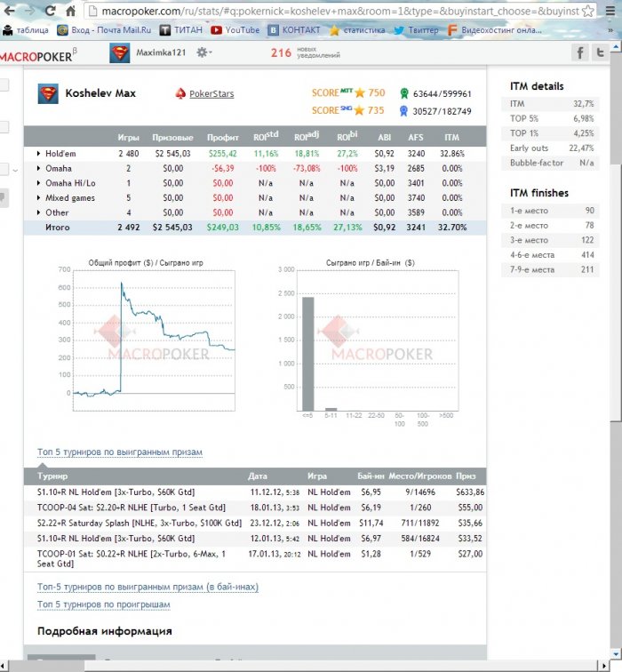This screenshot has width=622, height=672.
Task: Click the SCORE SNG star icon
Action: click(359, 110)
